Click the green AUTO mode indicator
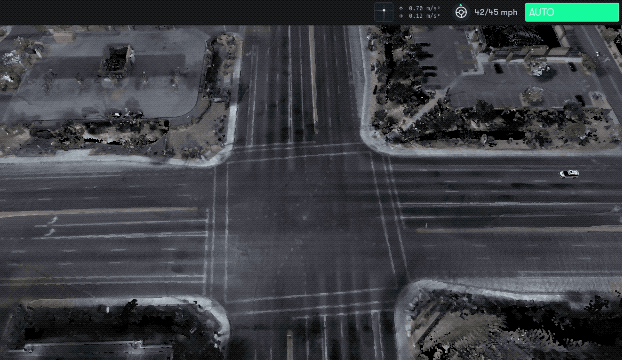The image size is (622, 360). (571, 12)
